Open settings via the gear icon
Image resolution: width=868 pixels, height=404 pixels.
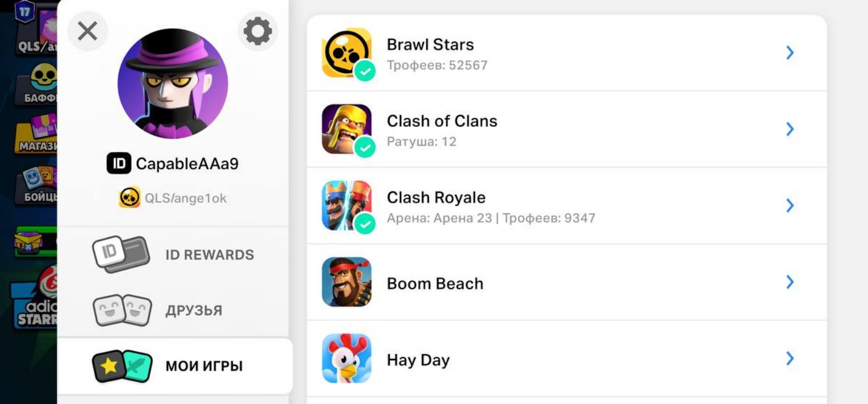(x=258, y=31)
